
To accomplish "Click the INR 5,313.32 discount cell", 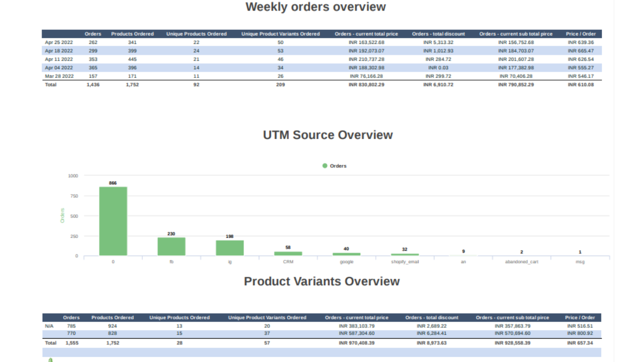I will (x=438, y=42).
